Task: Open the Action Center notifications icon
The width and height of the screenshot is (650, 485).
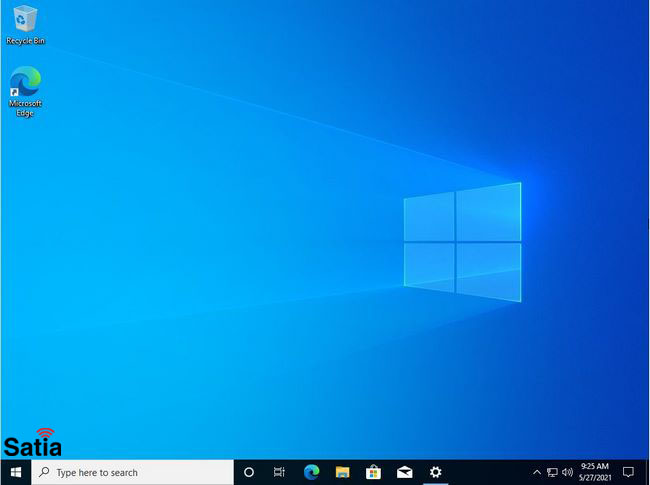Action: (628, 472)
